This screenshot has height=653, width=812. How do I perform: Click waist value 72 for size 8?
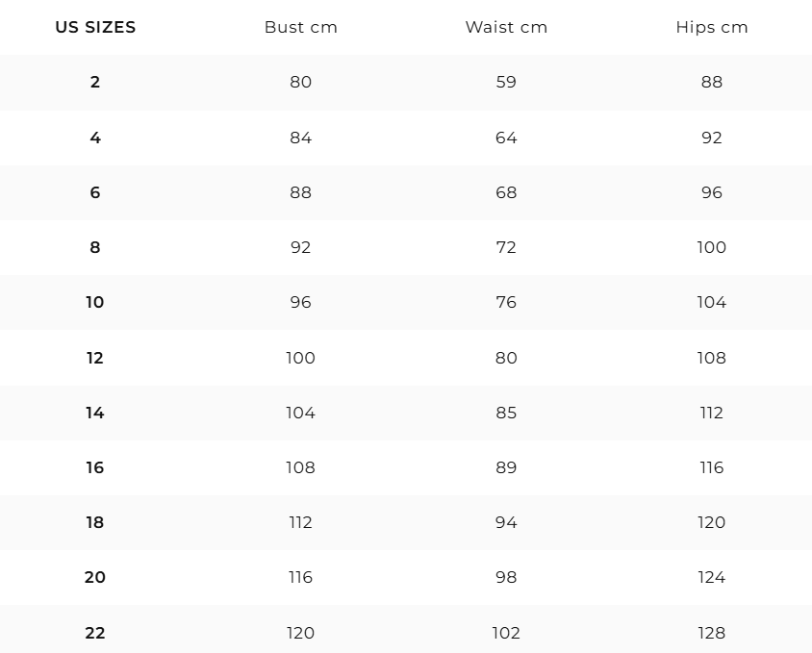pos(506,247)
